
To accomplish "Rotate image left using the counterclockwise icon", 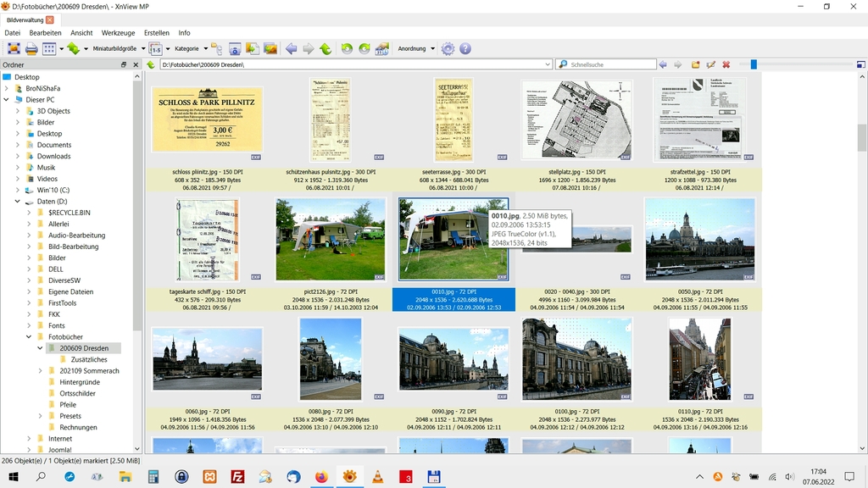I will (347, 49).
